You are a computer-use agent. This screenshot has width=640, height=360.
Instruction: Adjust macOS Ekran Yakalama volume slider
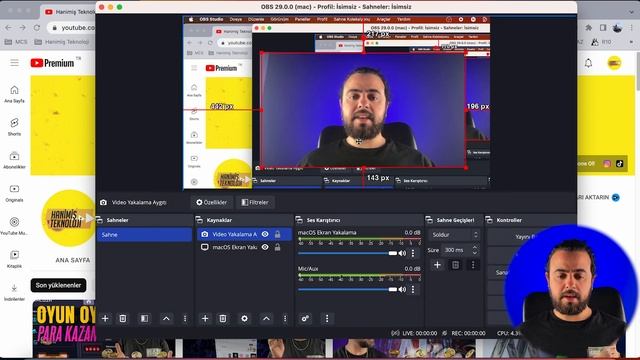pos(347,253)
